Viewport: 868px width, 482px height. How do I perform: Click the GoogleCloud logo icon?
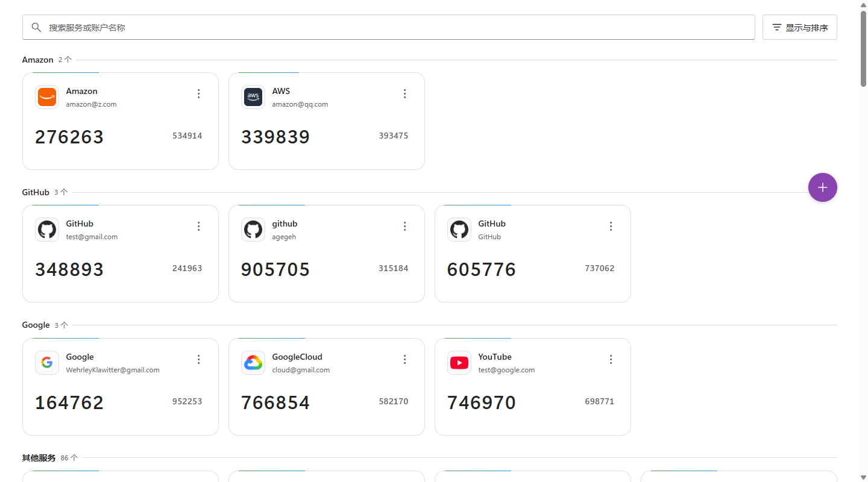(x=253, y=363)
